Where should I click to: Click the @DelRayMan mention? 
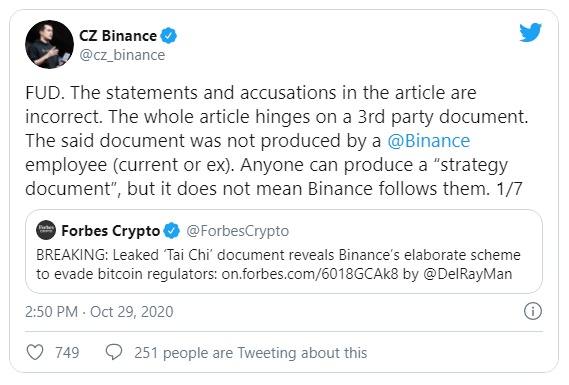click(x=468, y=274)
